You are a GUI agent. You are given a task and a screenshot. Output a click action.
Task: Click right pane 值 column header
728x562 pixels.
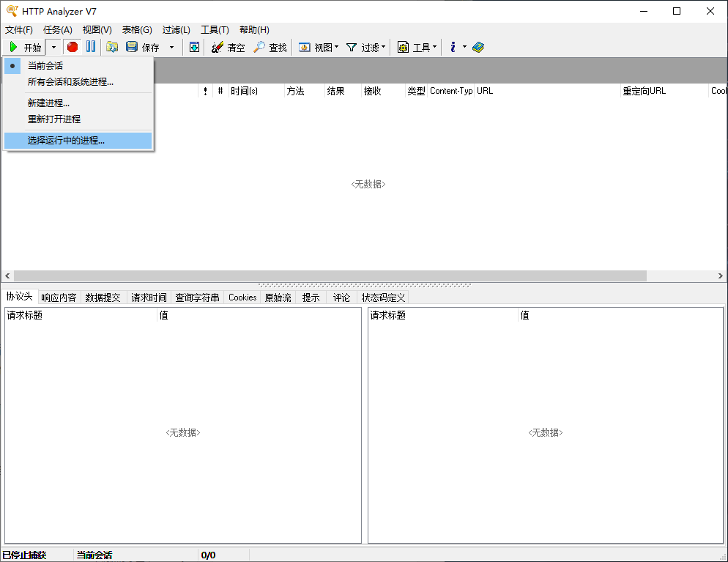pos(621,315)
